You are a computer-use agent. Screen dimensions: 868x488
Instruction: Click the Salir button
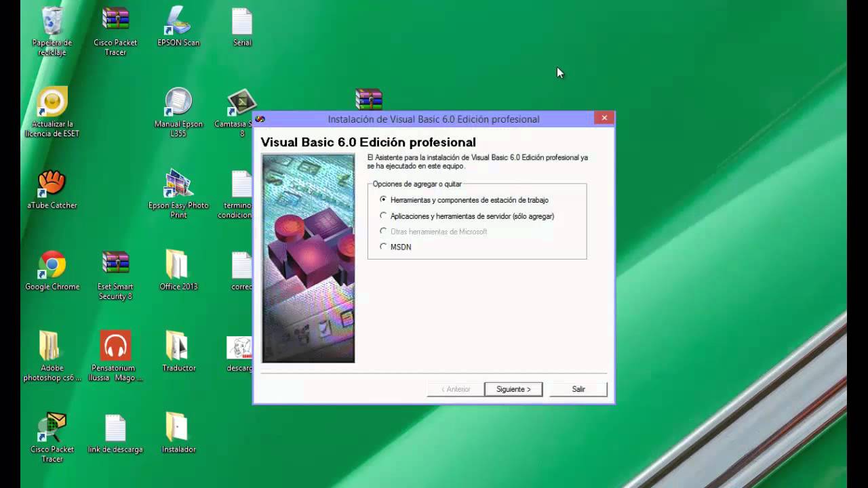578,389
